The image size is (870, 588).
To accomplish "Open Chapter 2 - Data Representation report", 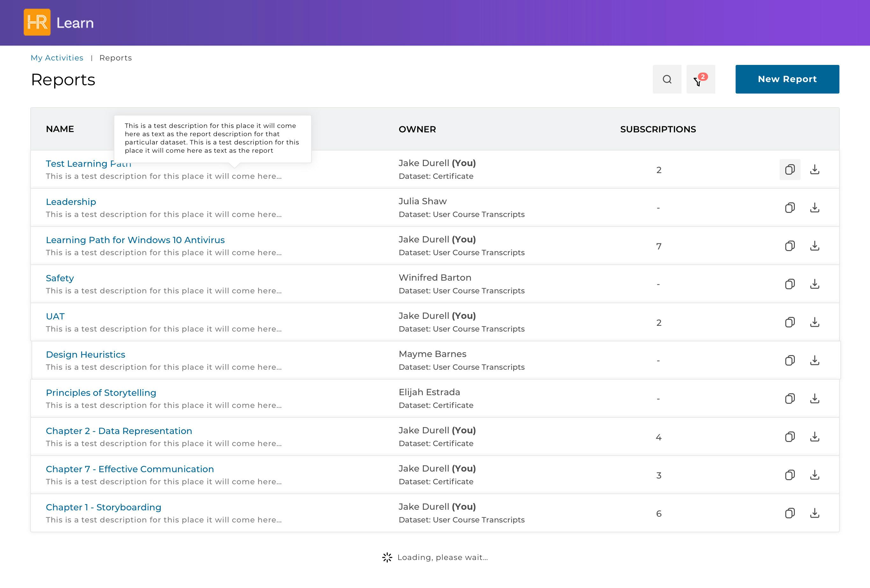I will tap(119, 431).
